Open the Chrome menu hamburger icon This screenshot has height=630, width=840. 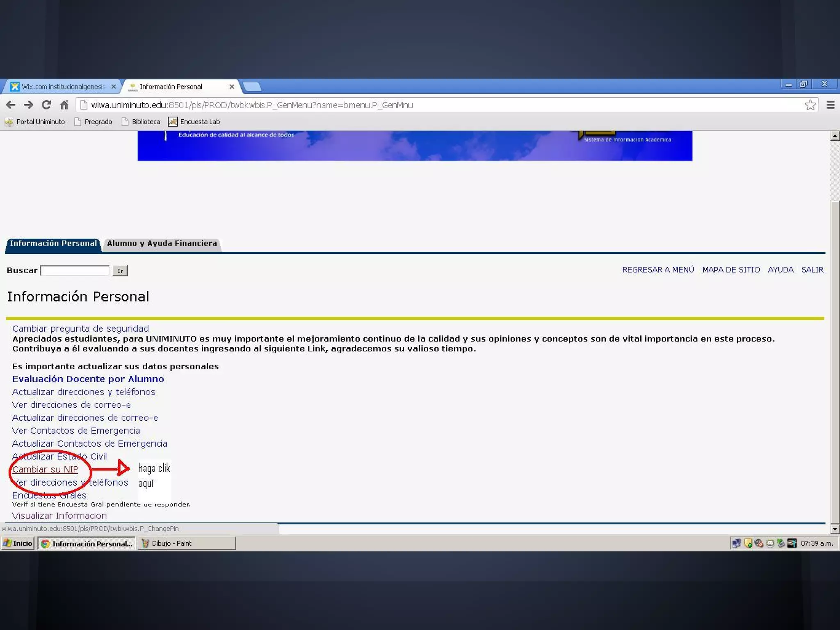pyautogui.click(x=830, y=105)
